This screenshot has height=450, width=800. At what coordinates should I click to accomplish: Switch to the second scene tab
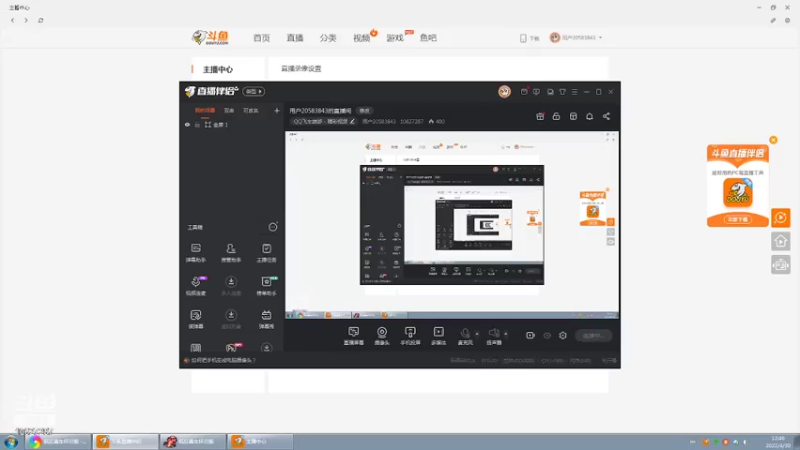click(x=229, y=110)
